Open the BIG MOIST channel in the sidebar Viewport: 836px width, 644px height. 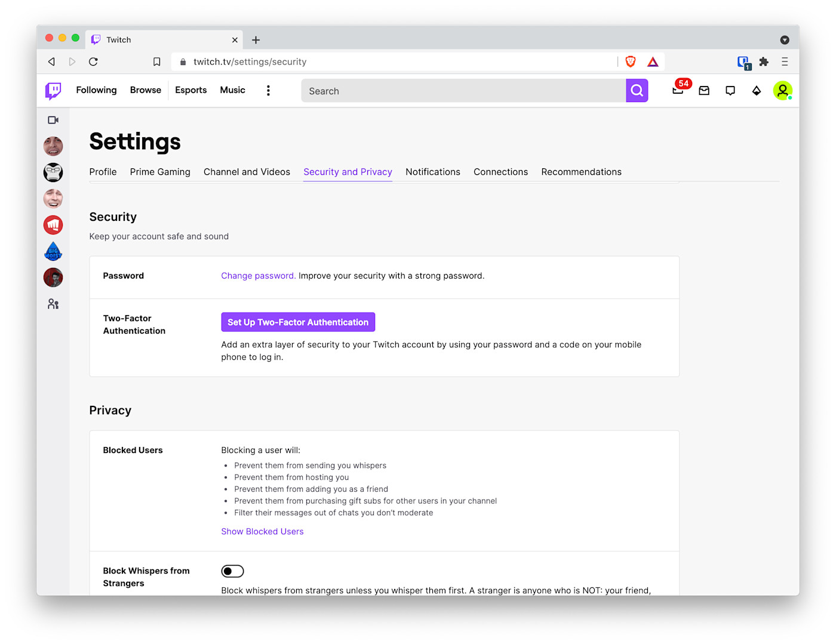pos(53,251)
